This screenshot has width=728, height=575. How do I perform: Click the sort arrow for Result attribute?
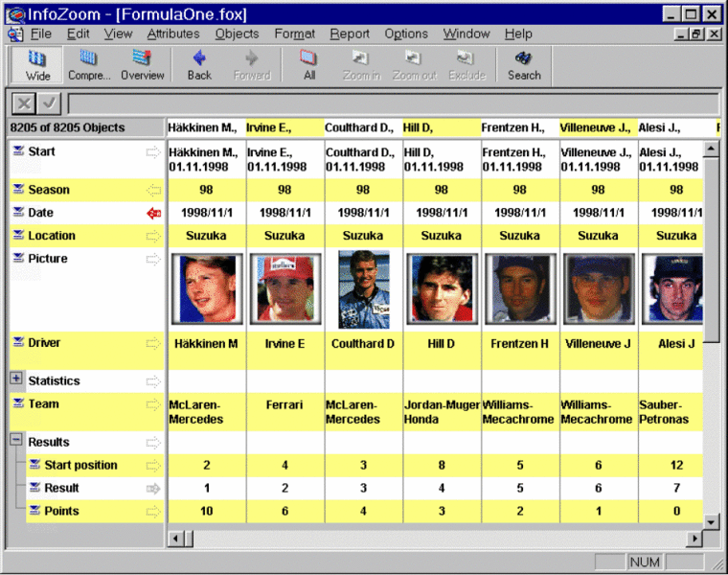[153, 489]
